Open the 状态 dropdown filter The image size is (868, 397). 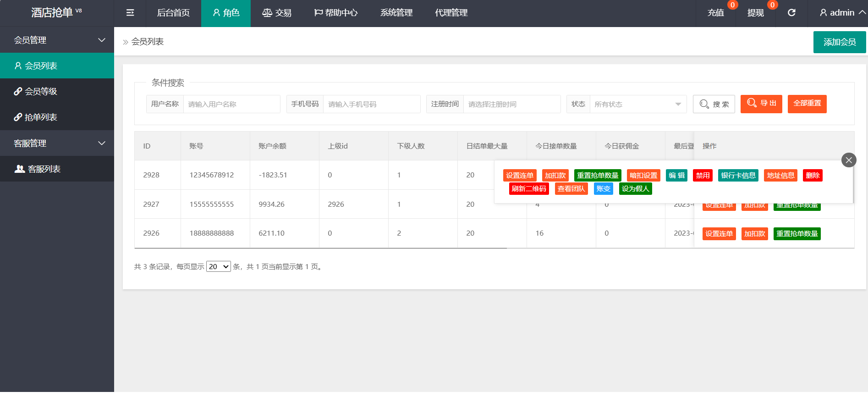point(637,104)
